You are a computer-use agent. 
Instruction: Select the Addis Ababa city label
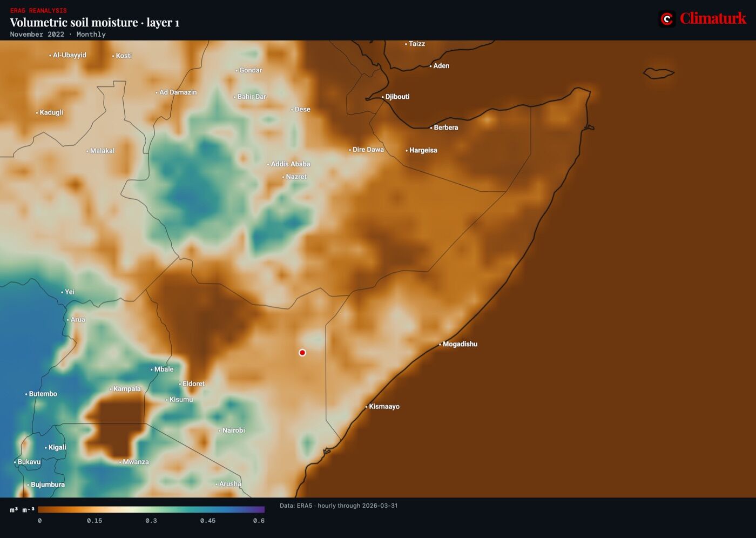291,164
